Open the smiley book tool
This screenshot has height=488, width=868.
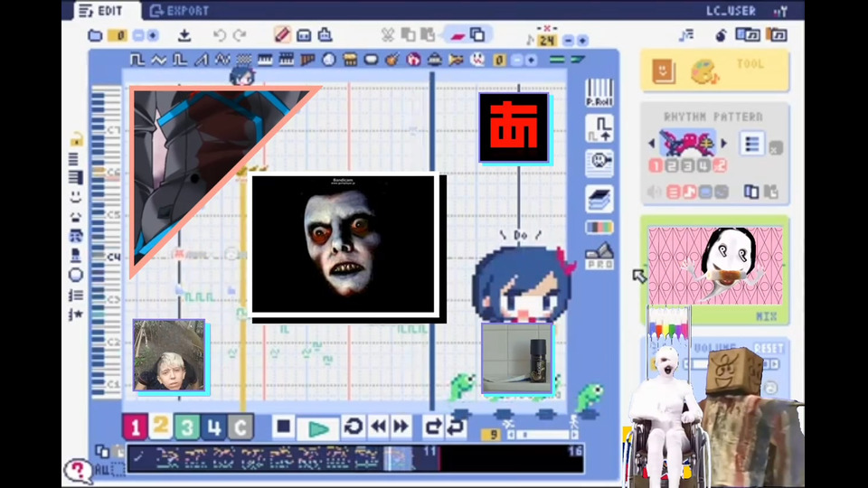click(663, 70)
